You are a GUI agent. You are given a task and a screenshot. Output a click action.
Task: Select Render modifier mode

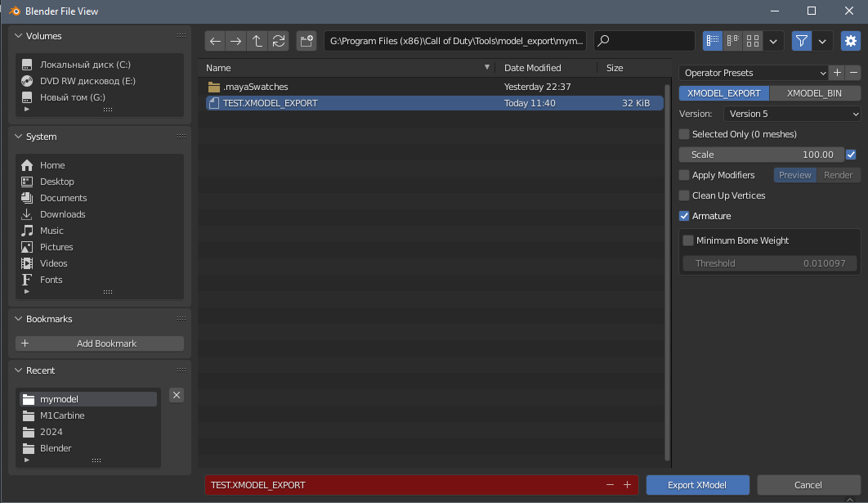point(838,175)
